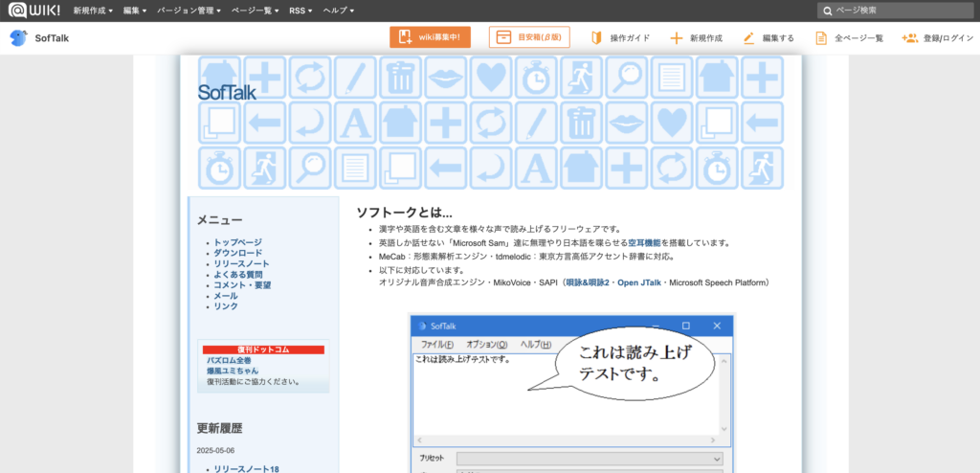The image size is (980, 473).
Task: Open the 操作ガイド guide link
Action: click(620, 38)
